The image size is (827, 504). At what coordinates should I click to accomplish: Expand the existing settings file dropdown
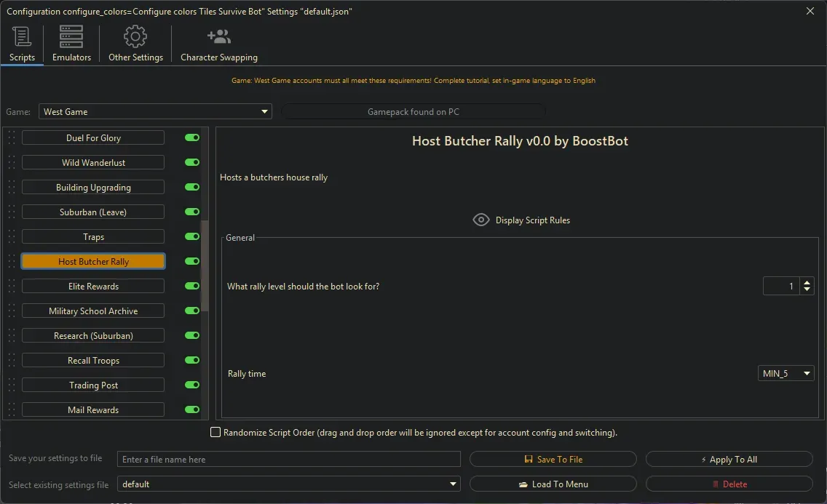click(289, 484)
